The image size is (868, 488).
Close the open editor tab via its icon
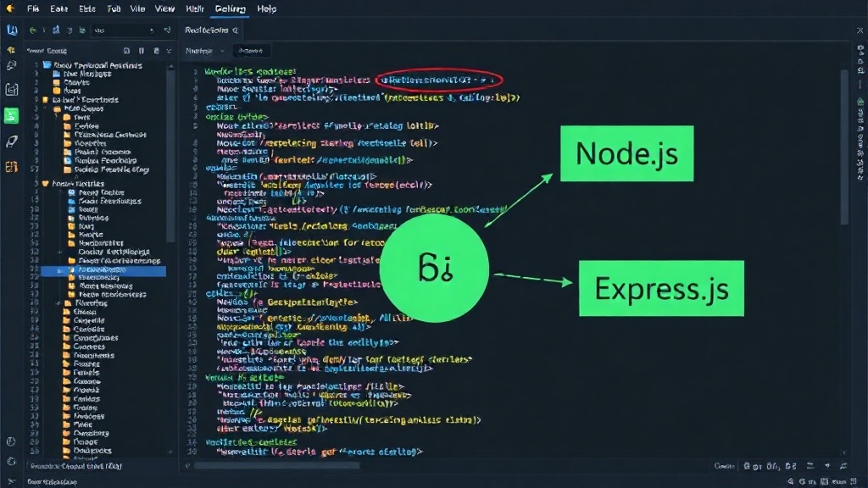click(236, 30)
